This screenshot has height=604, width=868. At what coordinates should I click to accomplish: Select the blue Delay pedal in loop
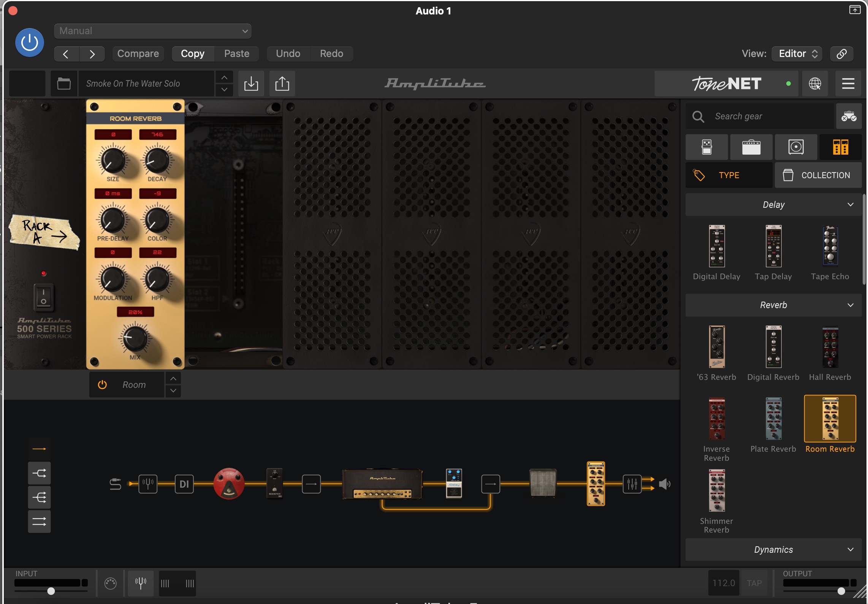point(454,483)
